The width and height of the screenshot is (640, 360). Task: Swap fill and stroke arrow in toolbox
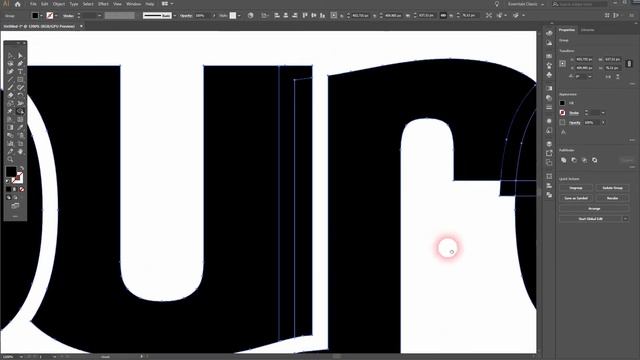coord(21,168)
